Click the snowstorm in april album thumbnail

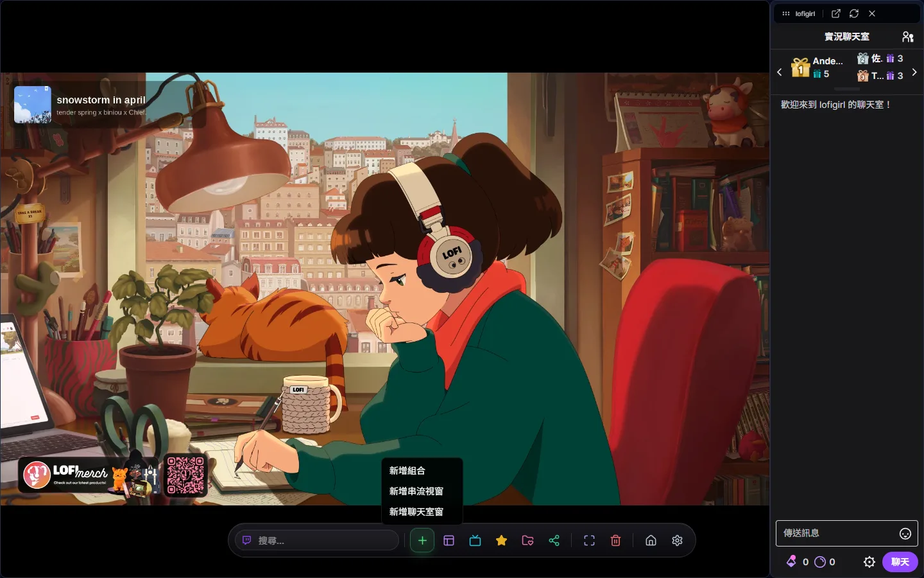tap(33, 105)
